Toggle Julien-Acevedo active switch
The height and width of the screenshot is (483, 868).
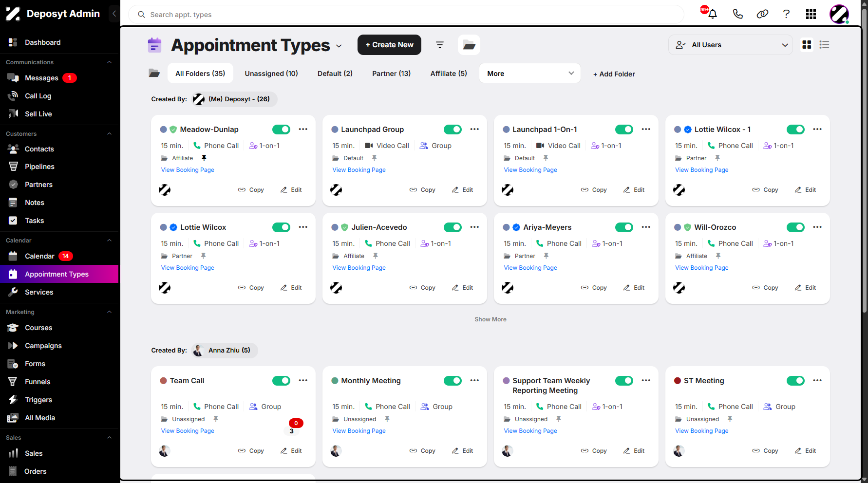point(453,227)
